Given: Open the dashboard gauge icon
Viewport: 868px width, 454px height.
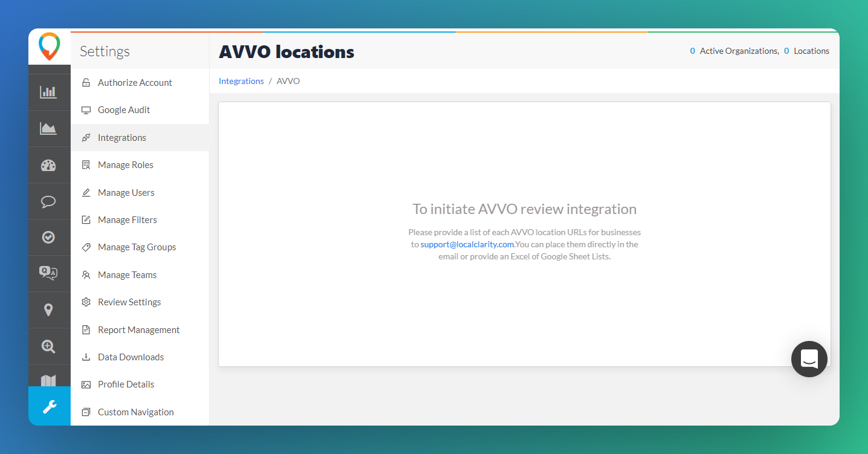Looking at the screenshot, I should [x=48, y=165].
